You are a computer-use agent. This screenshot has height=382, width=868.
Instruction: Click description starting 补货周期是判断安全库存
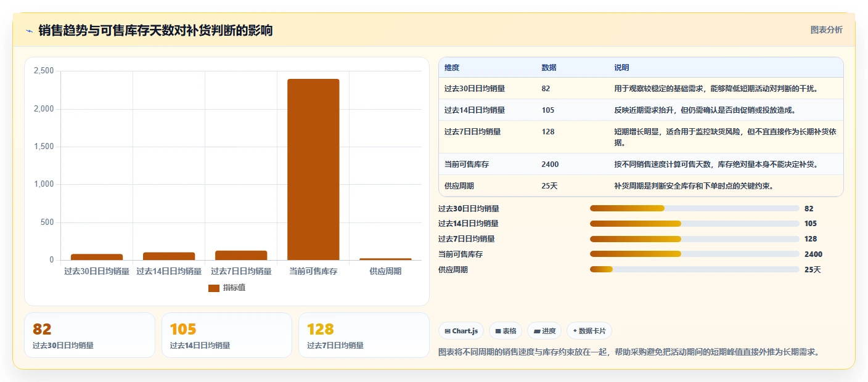click(694, 185)
